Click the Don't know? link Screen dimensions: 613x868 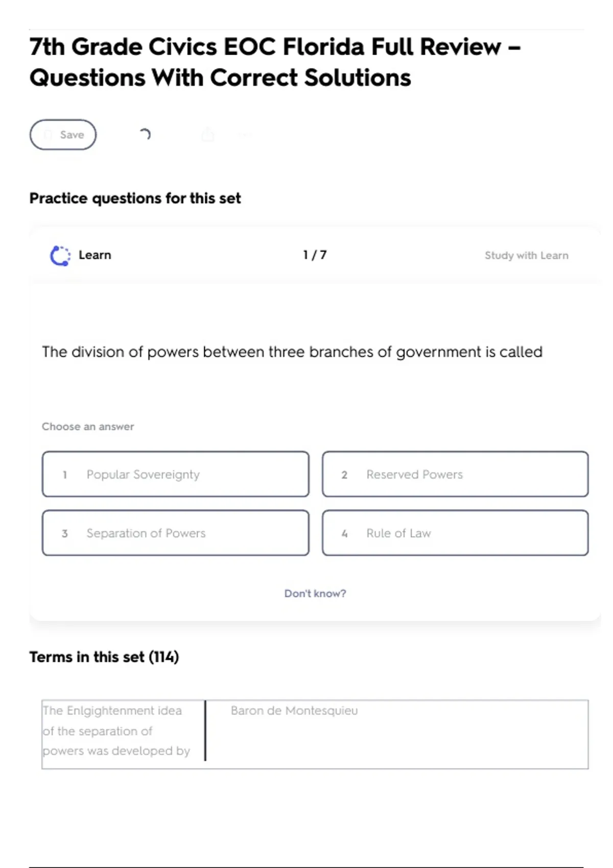(x=315, y=593)
